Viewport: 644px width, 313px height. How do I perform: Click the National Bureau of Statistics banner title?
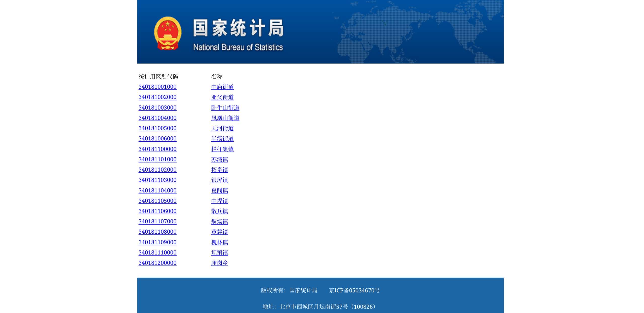(238, 35)
